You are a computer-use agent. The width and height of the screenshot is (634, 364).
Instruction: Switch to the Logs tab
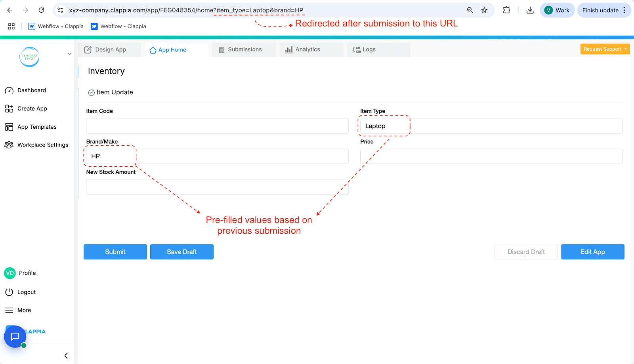(x=379, y=50)
